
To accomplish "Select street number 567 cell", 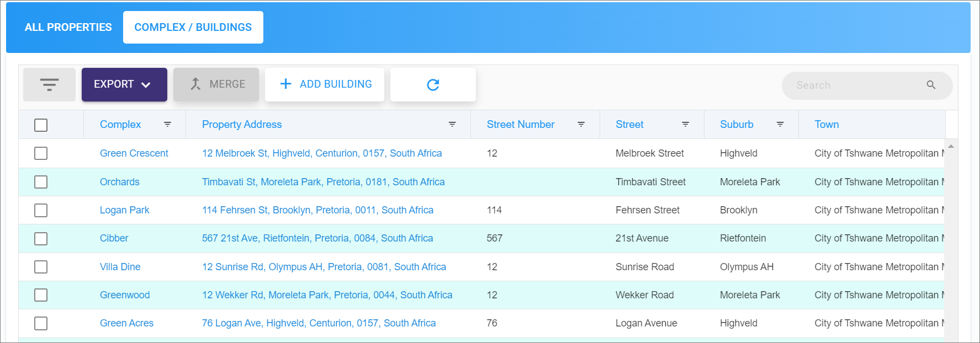I will (495, 238).
